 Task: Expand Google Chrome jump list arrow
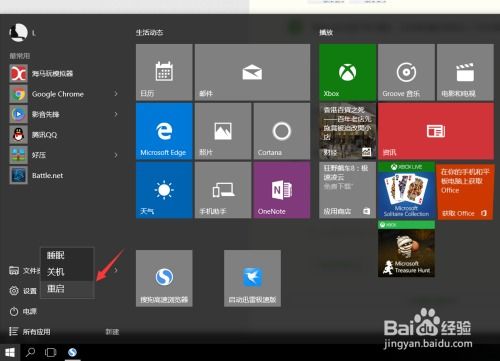click(x=116, y=94)
